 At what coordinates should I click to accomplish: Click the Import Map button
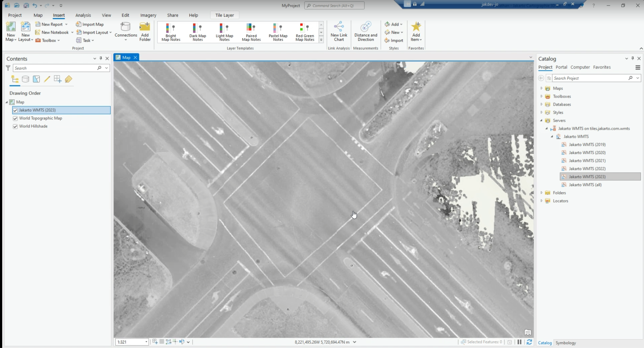coord(90,24)
